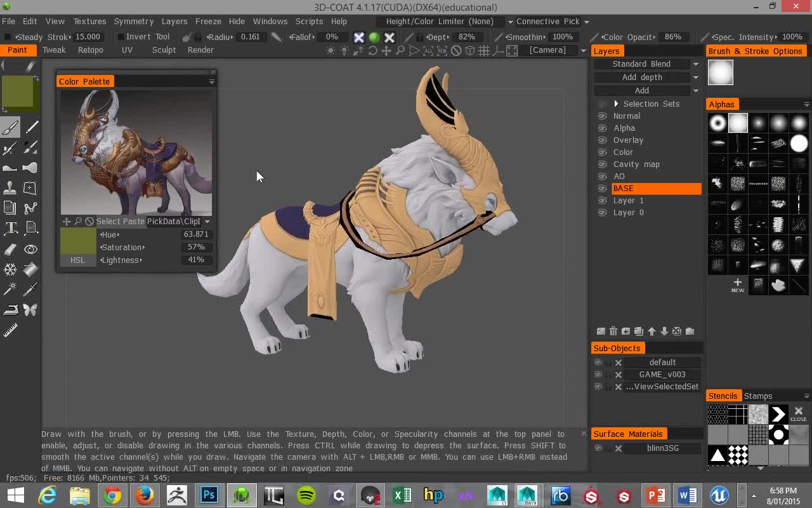Select the curve spline draw tool
The image size is (812, 508).
[30, 208]
